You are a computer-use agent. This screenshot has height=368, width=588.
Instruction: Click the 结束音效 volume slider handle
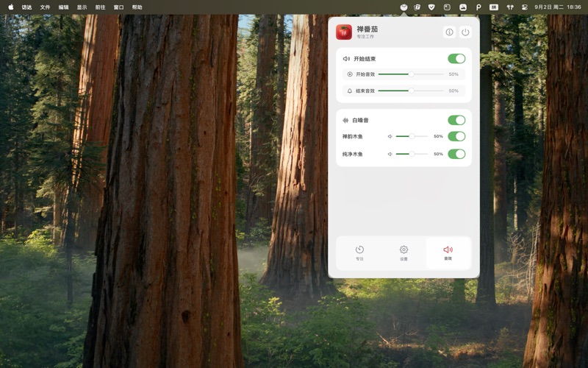412,91
